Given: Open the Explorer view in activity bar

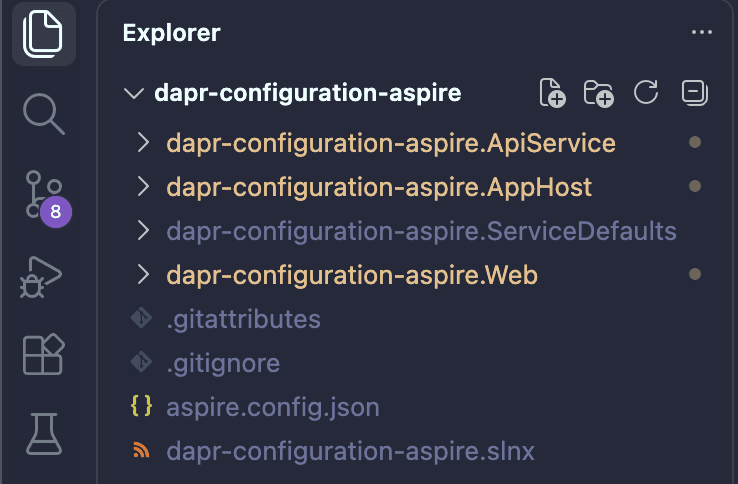Looking at the screenshot, I should [x=43, y=34].
